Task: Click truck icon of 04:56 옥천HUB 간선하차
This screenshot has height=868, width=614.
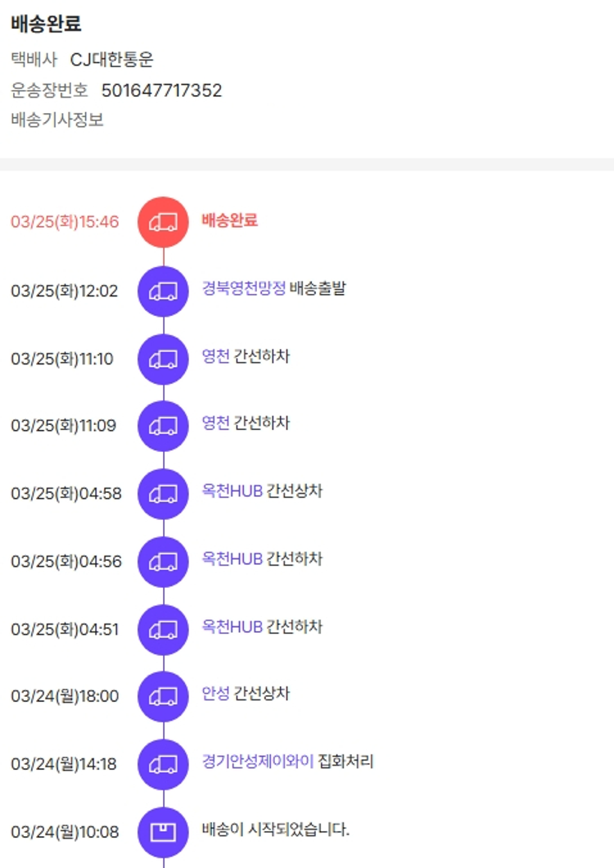Action: tap(163, 561)
